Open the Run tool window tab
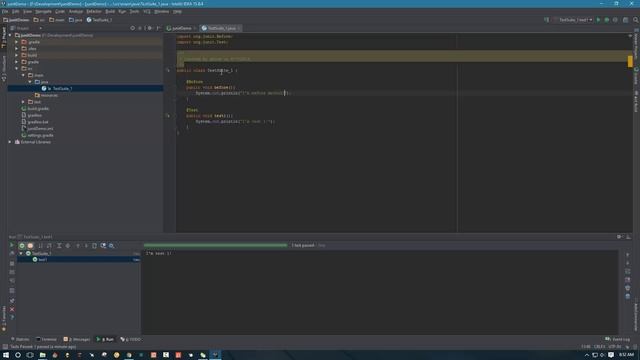This screenshot has height=360, width=640. [x=105, y=339]
